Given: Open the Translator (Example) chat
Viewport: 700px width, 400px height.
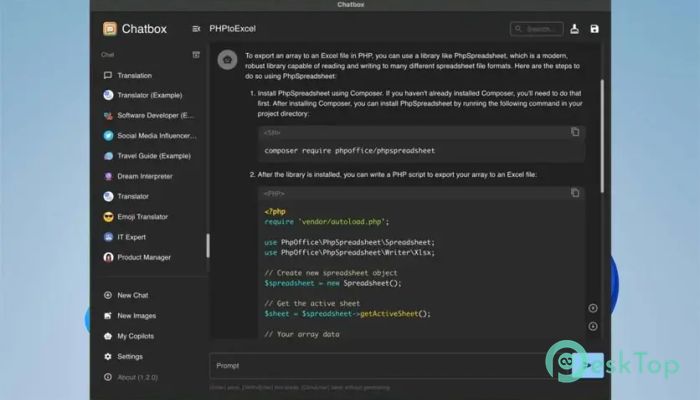Looking at the screenshot, I should tap(150, 95).
